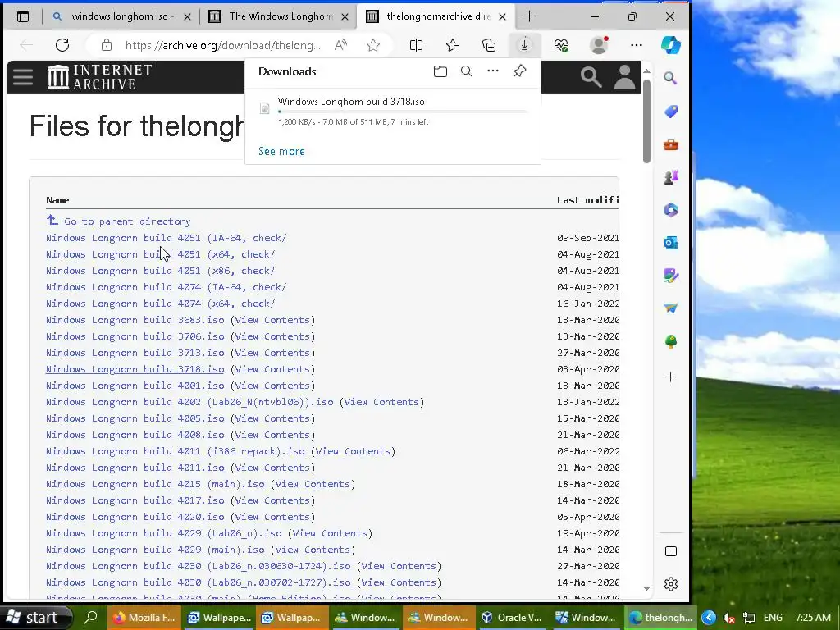840x630 pixels.
Task: Pin the Downloads panel
Action: point(519,71)
